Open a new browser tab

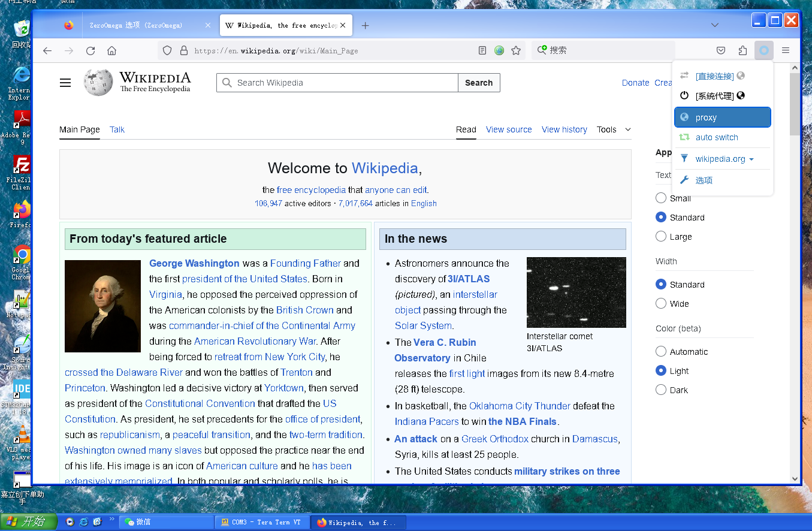click(x=365, y=25)
